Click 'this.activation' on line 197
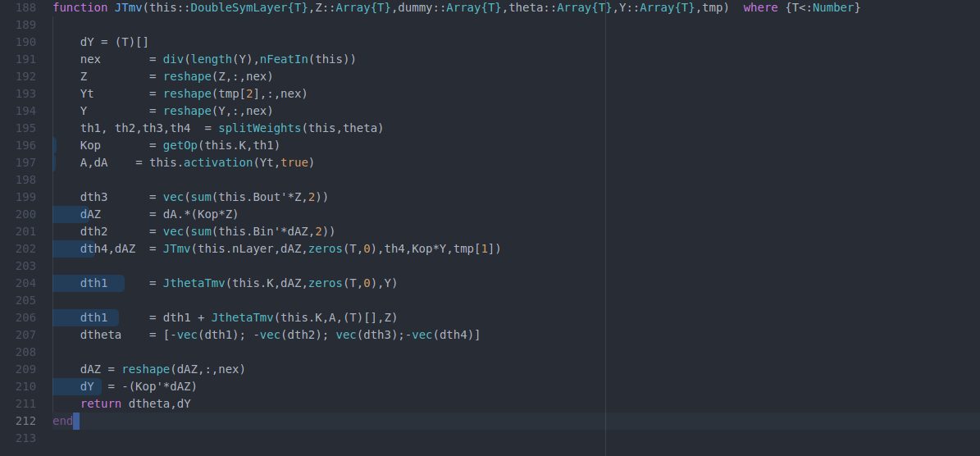Screen dimensions: 980x456 pos(201,162)
